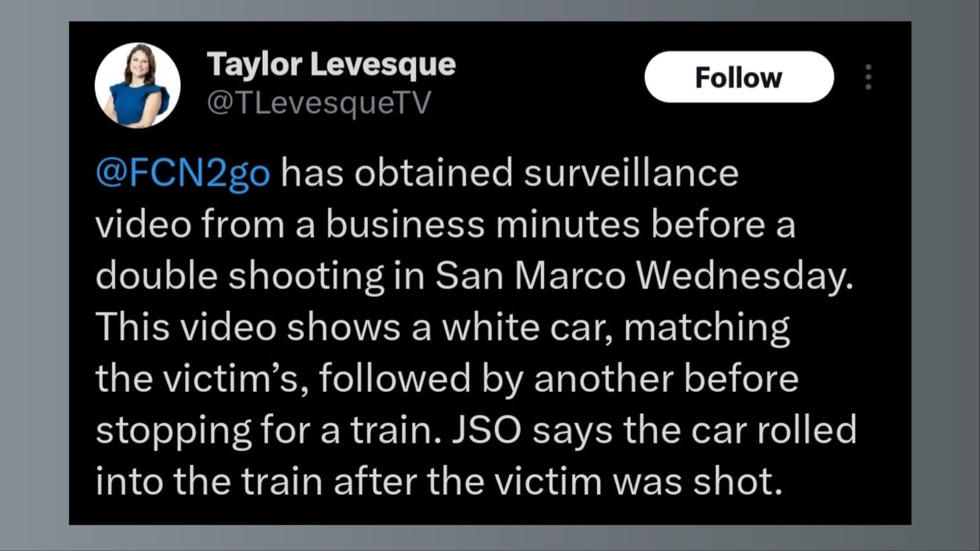Click Taylor Levesque's profile picture
The height and width of the screenshot is (551, 980).
coord(137,85)
